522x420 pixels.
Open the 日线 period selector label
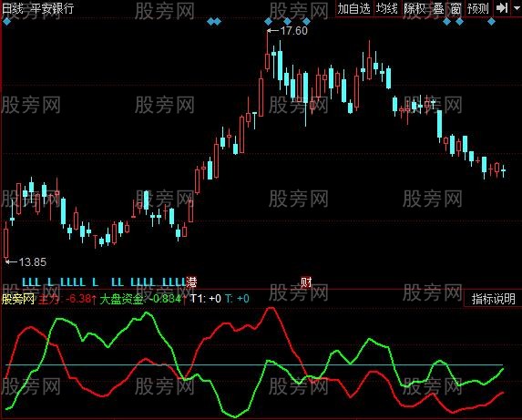coord(13,8)
